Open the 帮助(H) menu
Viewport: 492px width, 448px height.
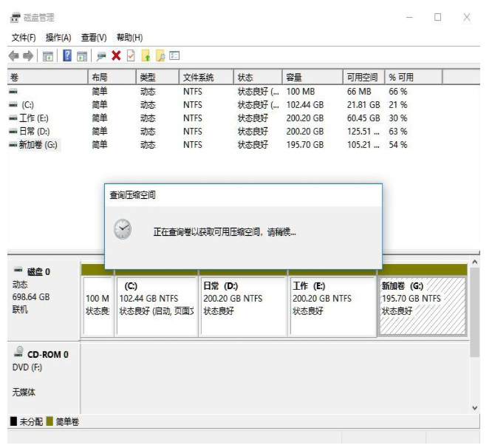click(129, 38)
